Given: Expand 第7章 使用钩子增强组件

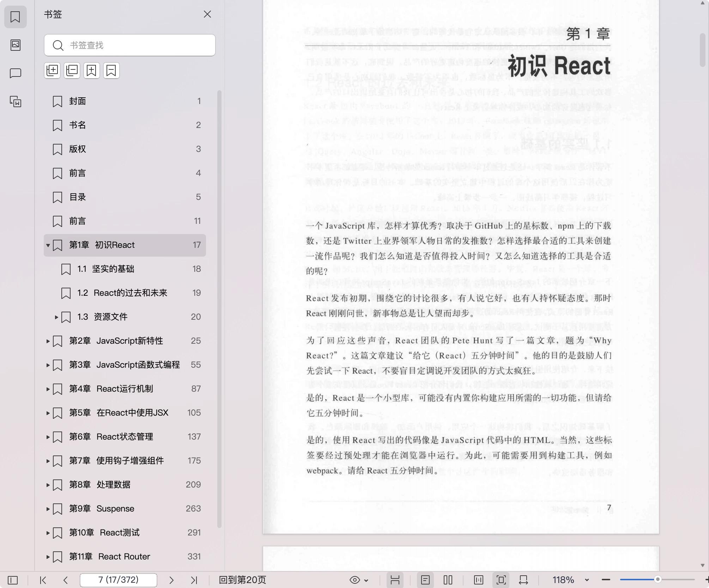Looking at the screenshot, I should click(48, 461).
